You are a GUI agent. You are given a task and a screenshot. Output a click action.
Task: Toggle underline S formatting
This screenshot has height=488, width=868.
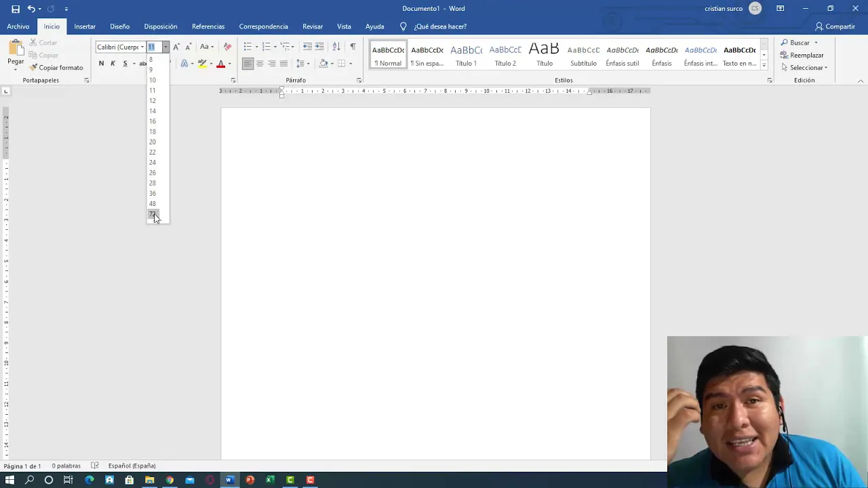pos(125,64)
